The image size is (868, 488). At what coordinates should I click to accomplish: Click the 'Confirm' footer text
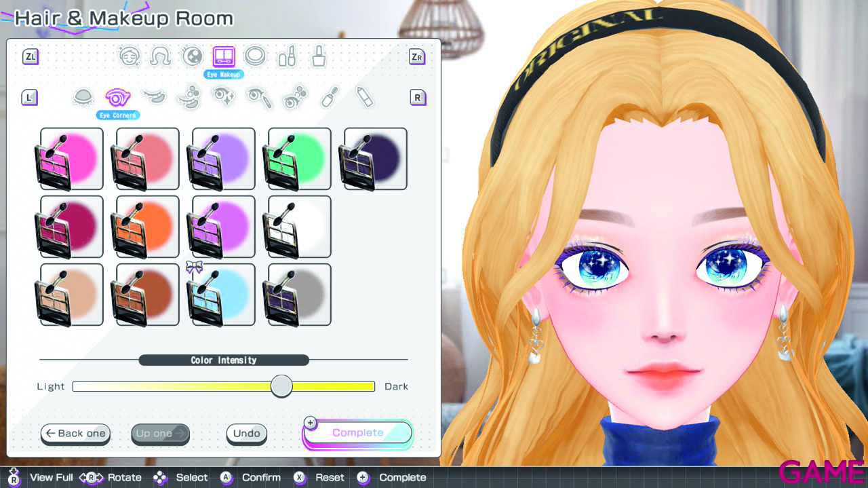click(x=261, y=478)
